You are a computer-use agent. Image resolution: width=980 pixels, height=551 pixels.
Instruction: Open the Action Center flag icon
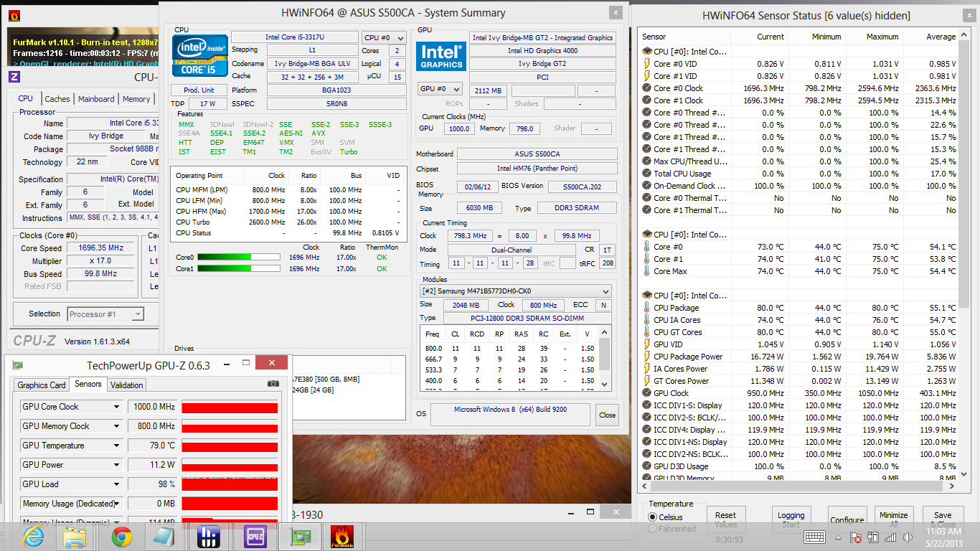855,537
